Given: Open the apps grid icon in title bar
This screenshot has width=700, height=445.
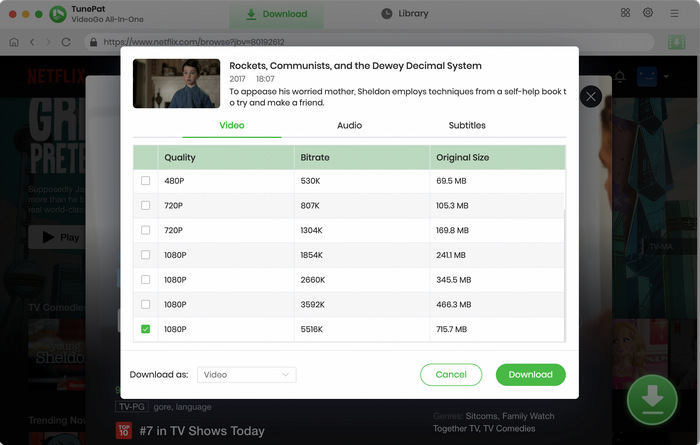Looking at the screenshot, I should click(x=625, y=13).
